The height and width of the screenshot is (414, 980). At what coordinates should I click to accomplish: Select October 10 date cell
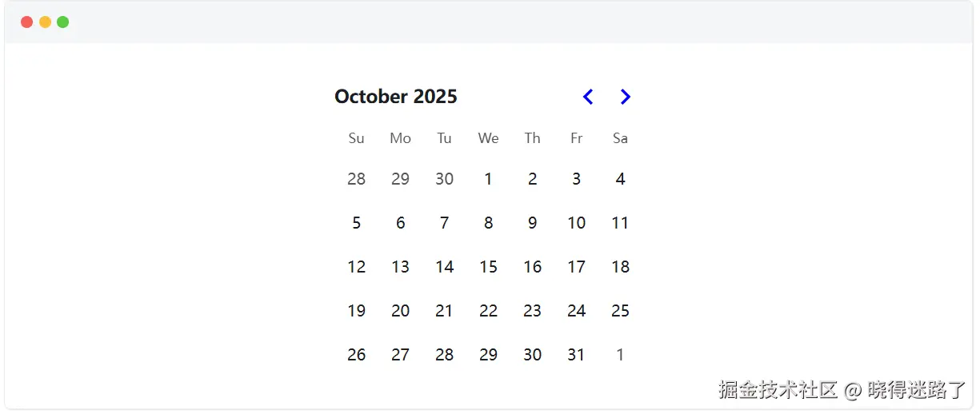coord(576,223)
